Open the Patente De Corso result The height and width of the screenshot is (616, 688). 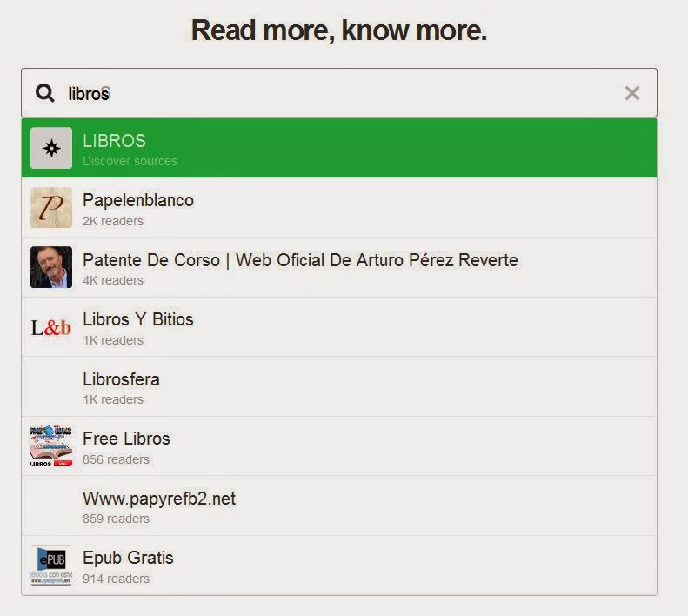click(338, 267)
